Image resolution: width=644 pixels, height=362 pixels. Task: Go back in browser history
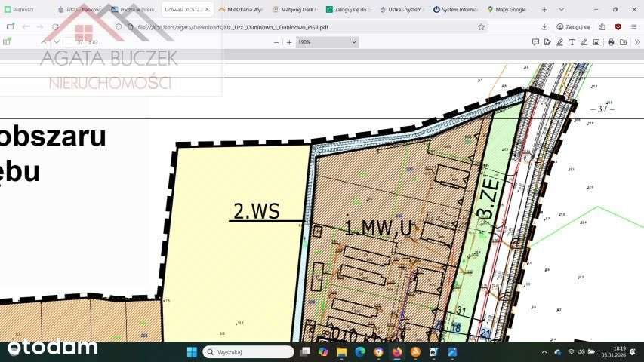coord(26,27)
